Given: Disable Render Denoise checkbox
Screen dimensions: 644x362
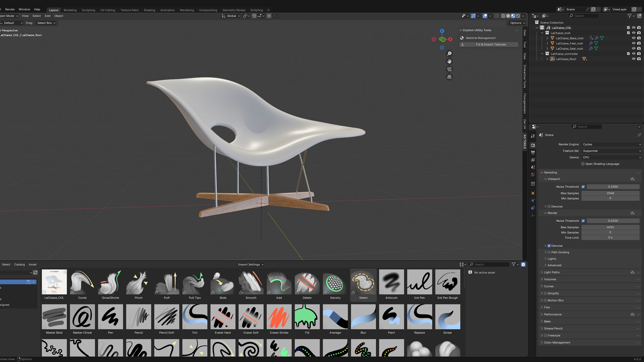Looking at the screenshot, I should (549, 246).
